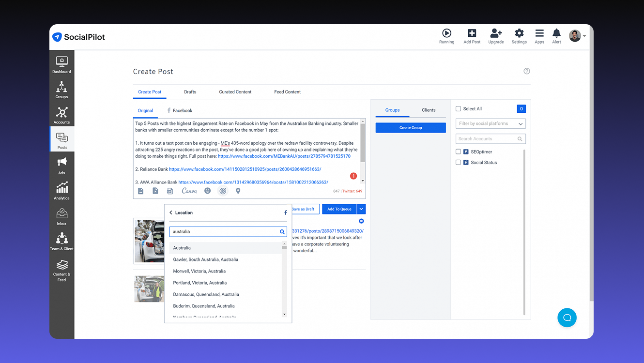The height and width of the screenshot is (363, 644).
Task: Click the Search Accounts field
Action: [491, 139]
